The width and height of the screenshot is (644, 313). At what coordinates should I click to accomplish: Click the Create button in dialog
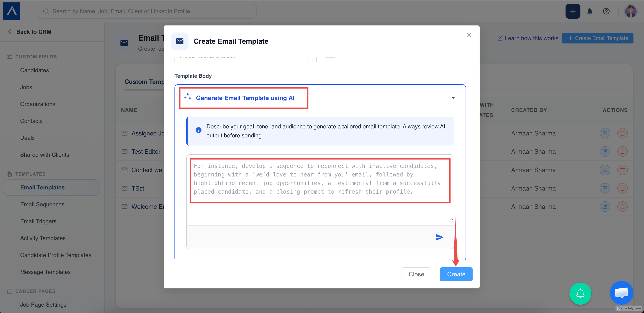coord(456,274)
